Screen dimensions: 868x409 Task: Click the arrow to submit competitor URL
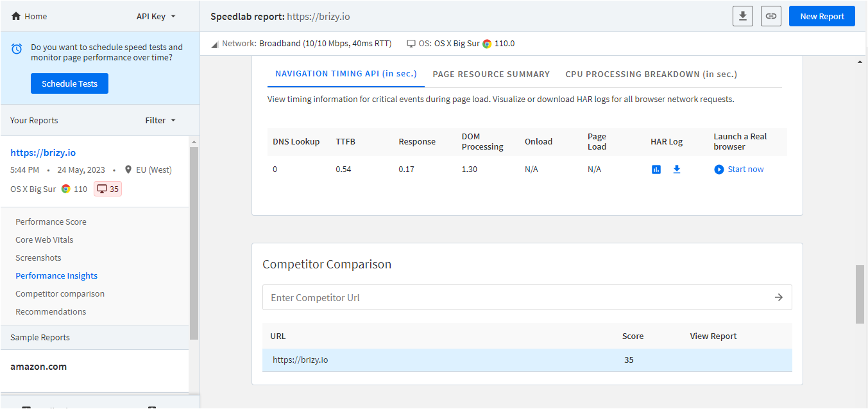click(779, 297)
